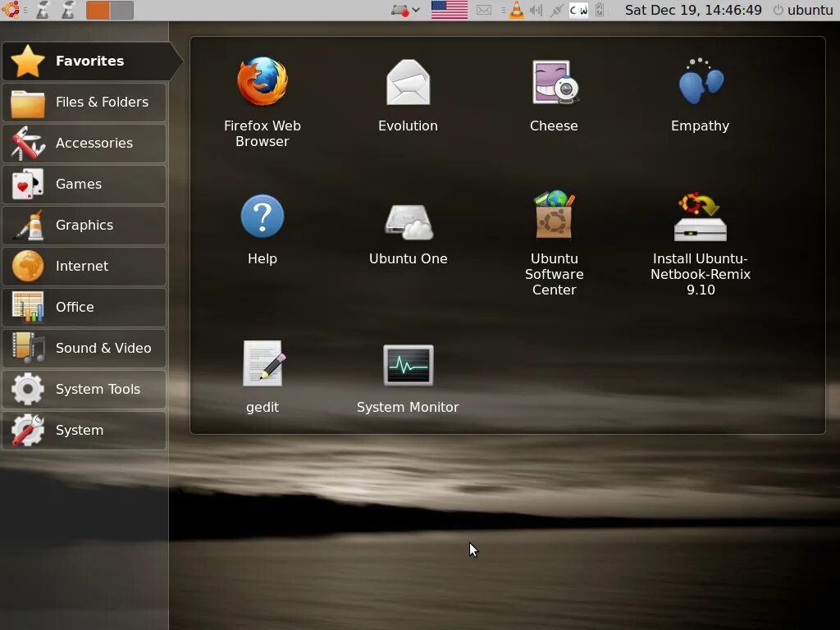Expand the device indicator dropdown arrow
Viewport: 840px width, 630px height.
tap(416, 10)
